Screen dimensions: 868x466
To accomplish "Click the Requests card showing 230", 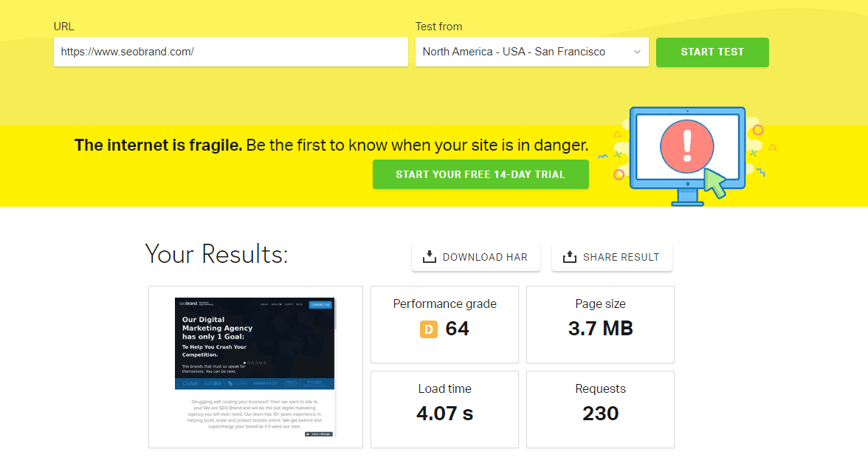I will 600,409.
